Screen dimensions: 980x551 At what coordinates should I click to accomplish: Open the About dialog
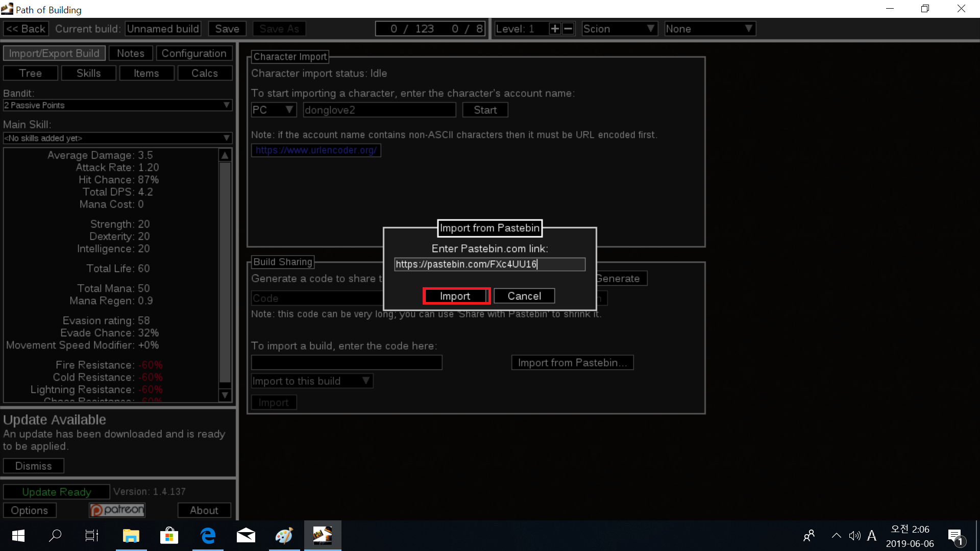[x=204, y=510]
